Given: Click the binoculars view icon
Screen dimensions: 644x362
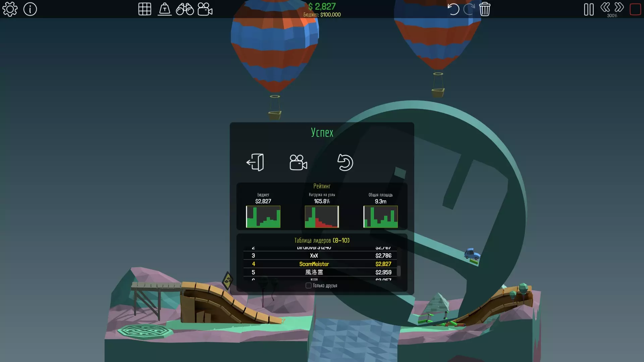Looking at the screenshot, I should [185, 9].
